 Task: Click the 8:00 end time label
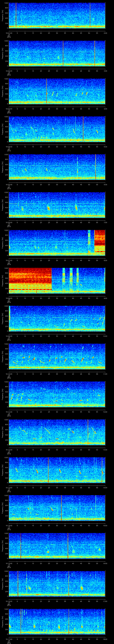[105, 260]
